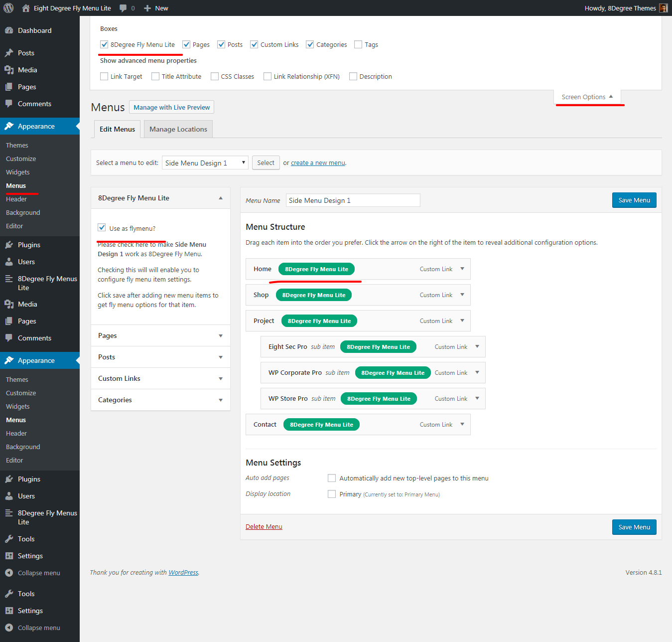Uncheck the Categories box checkbox in Screen Options

[x=310, y=44]
